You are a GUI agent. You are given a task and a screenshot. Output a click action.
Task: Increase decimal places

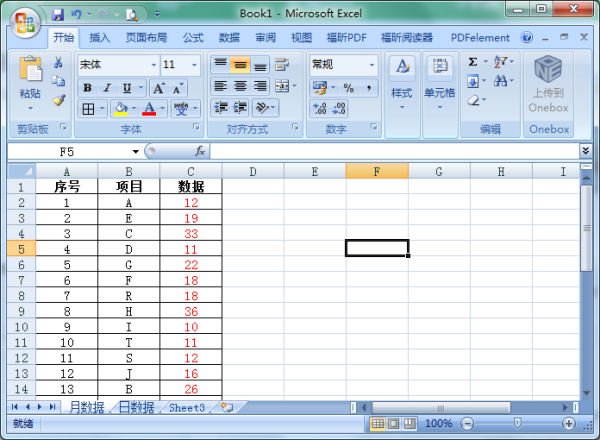tap(320, 109)
